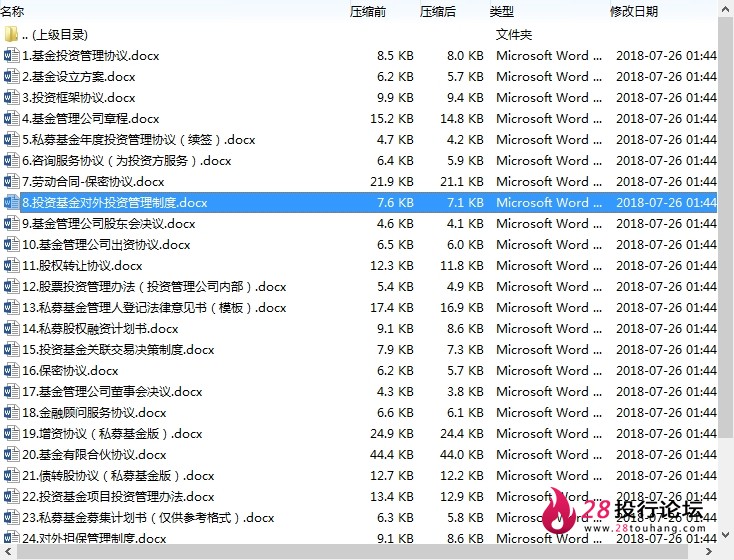Image resolution: width=734 pixels, height=560 pixels.
Task: Click the 44.4 KB size of 20.基金有限合伙协议
Action: point(392,454)
